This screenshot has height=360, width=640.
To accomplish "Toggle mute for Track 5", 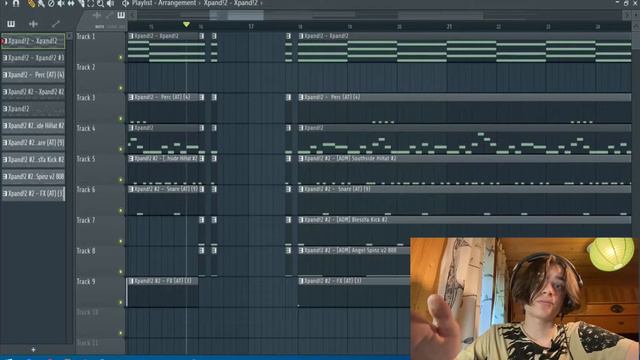I will tap(120, 180).
